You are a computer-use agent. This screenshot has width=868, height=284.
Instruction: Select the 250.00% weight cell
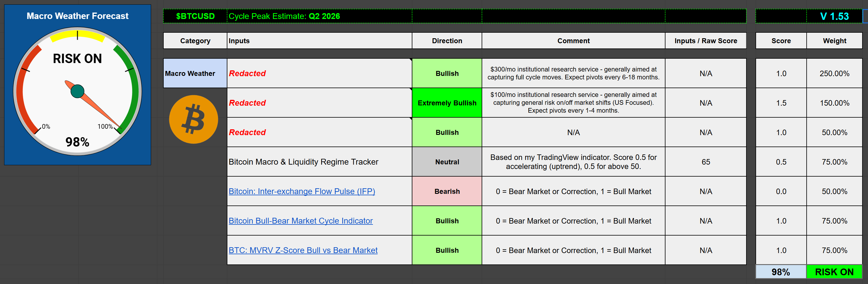(x=834, y=73)
